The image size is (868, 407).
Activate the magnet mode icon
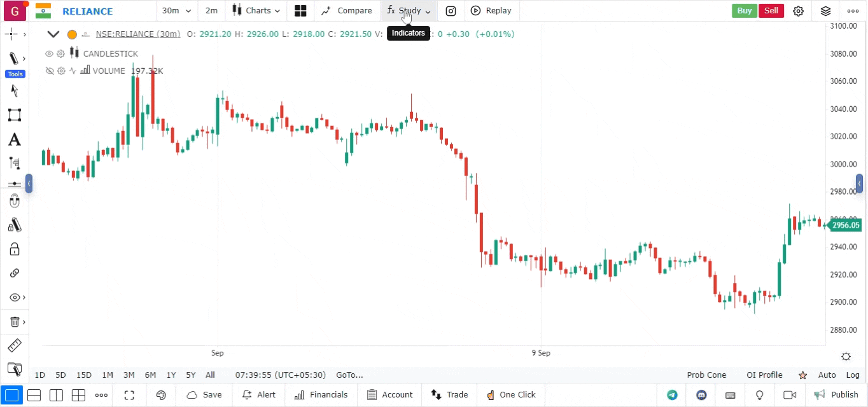pyautogui.click(x=14, y=202)
